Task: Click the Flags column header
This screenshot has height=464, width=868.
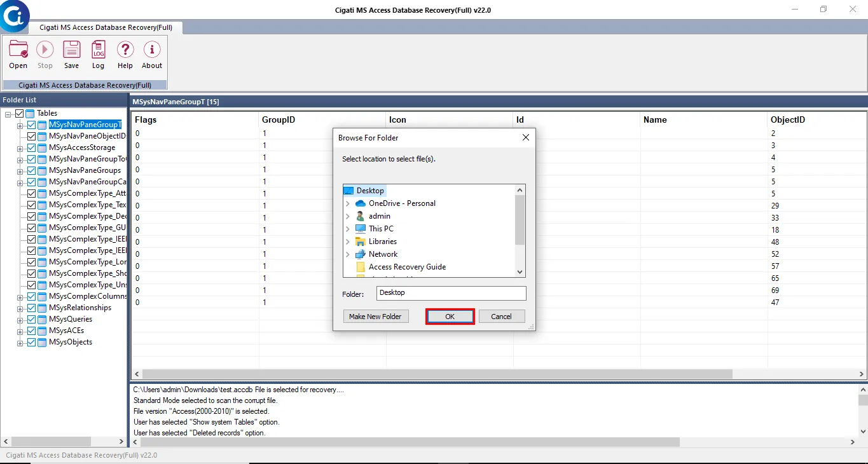Action: click(195, 119)
